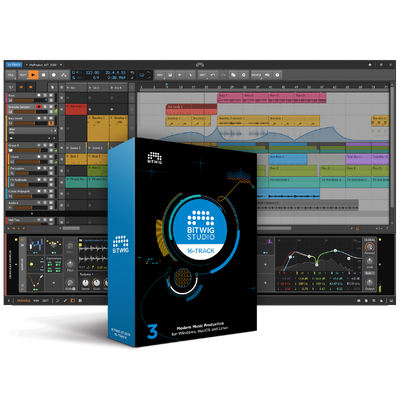The image size is (400, 400).
Task: Click the green EQ band node
Action: [317, 265]
